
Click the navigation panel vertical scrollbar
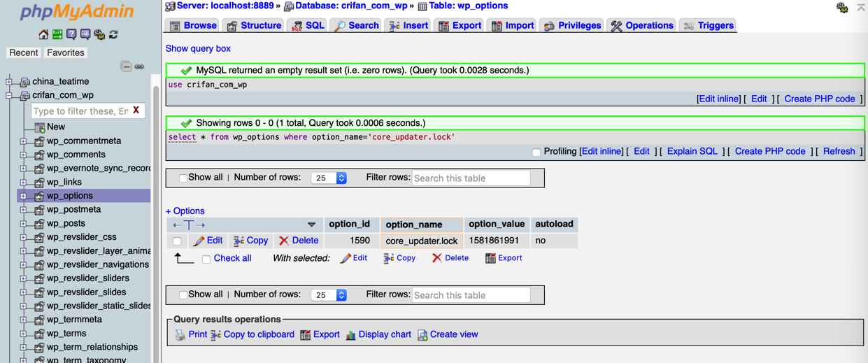coord(155,224)
